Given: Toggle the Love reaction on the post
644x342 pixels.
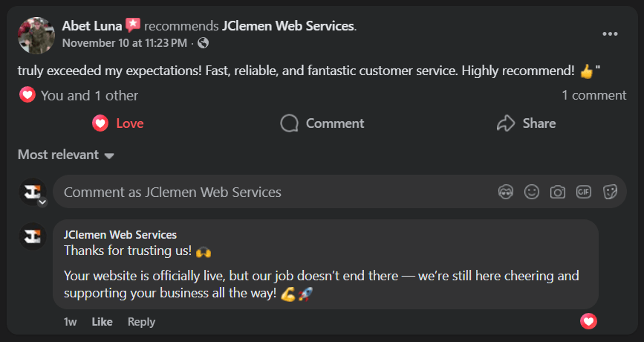Looking at the screenshot, I should pos(118,123).
